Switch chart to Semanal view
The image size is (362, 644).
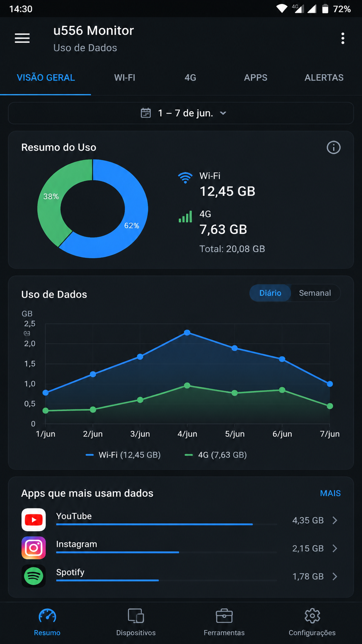click(315, 293)
